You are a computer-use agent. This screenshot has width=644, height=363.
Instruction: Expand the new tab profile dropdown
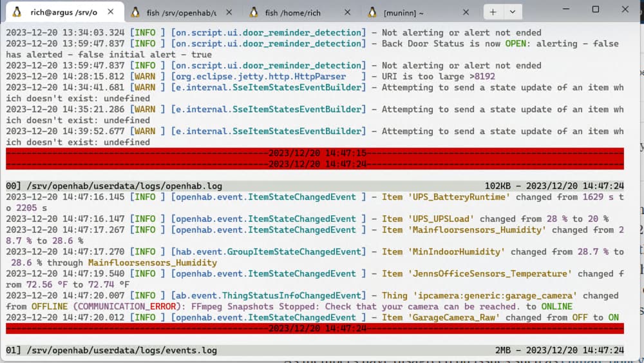tap(512, 12)
